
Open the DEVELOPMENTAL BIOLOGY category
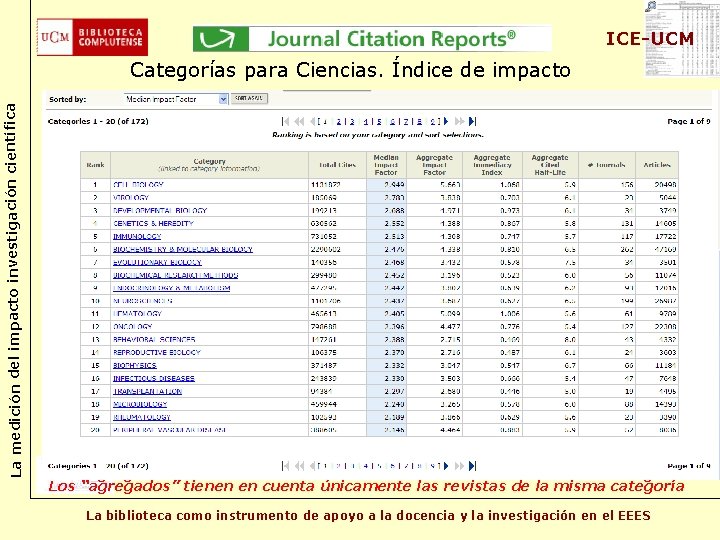(x=160, y=210)
